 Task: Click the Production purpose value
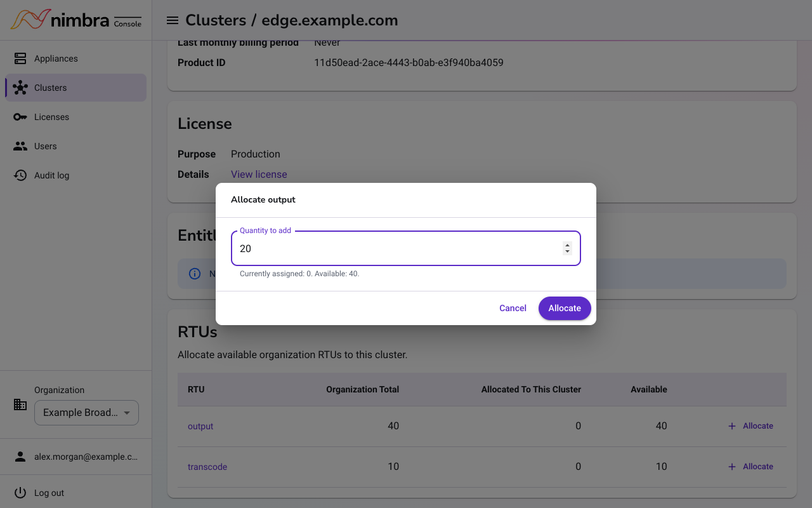click(256, 154)
